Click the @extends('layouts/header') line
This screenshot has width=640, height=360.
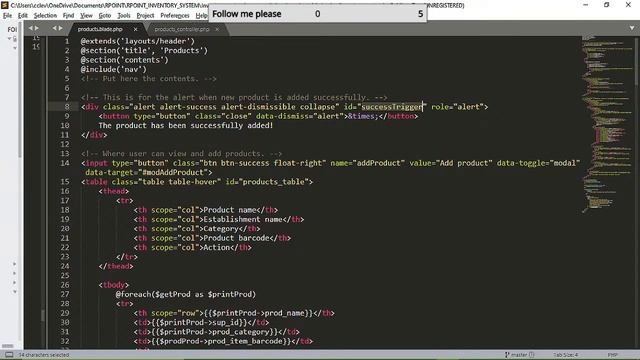(138, 41)
